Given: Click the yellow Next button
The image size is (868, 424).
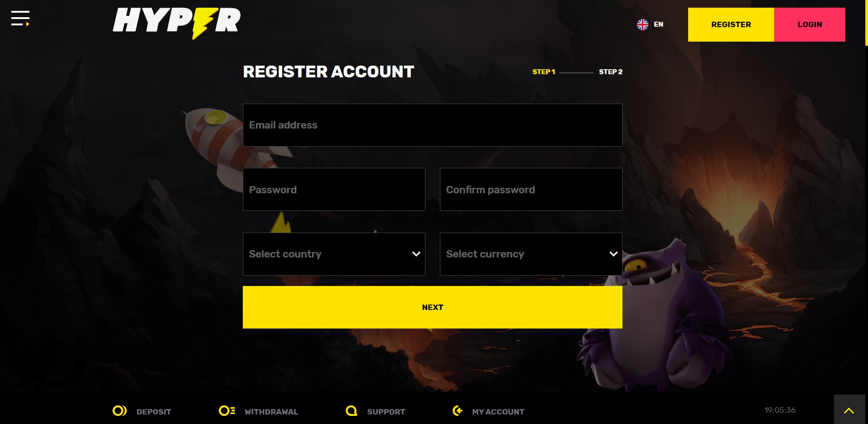Looking at the screenshot, I should (x=433, y=307).
